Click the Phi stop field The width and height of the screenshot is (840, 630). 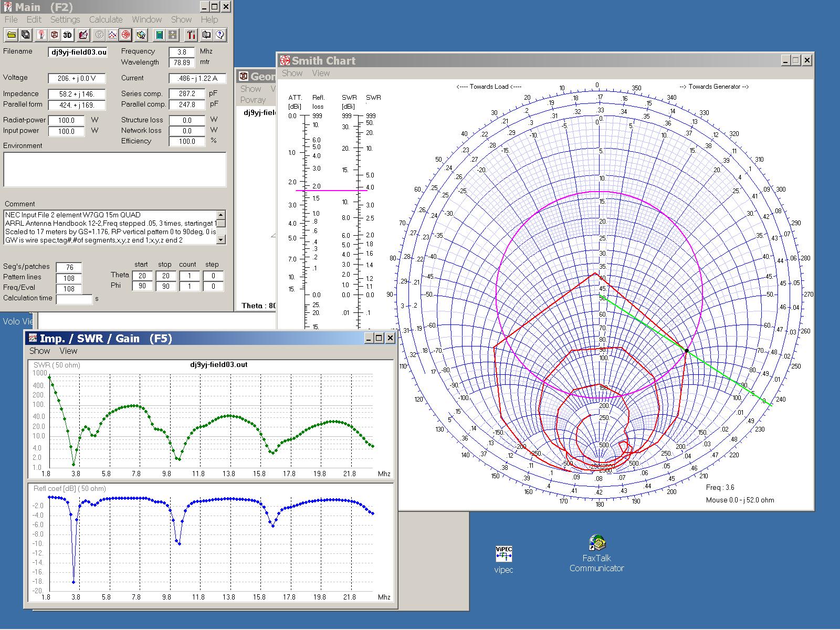(166, 286)
